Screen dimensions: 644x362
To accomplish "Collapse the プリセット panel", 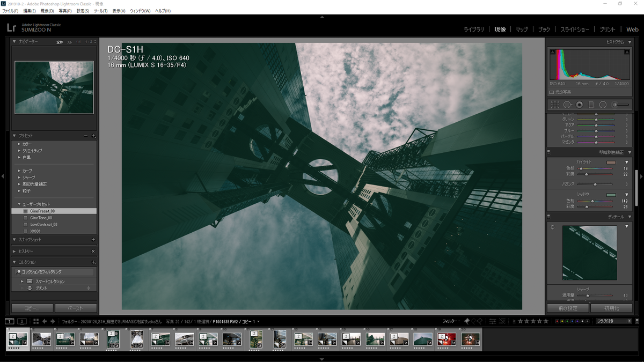I will (14, 136).
